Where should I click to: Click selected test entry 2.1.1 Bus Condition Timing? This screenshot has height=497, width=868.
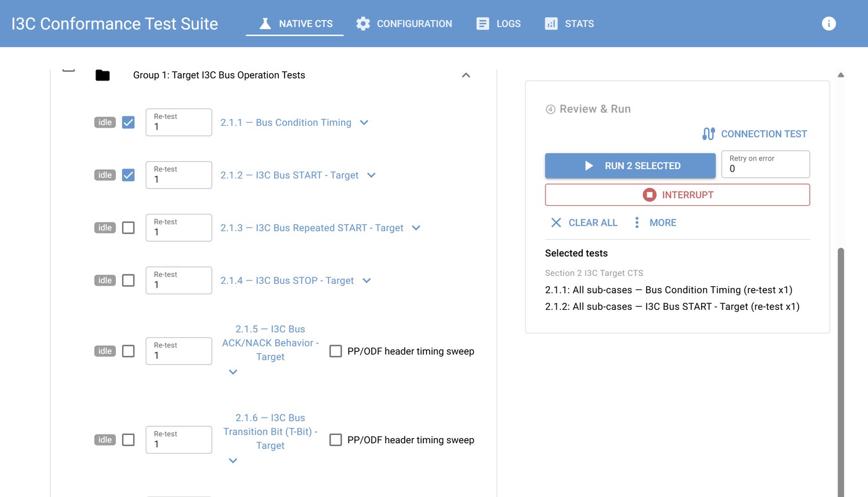pyautogui.click(x=668, y=290)
